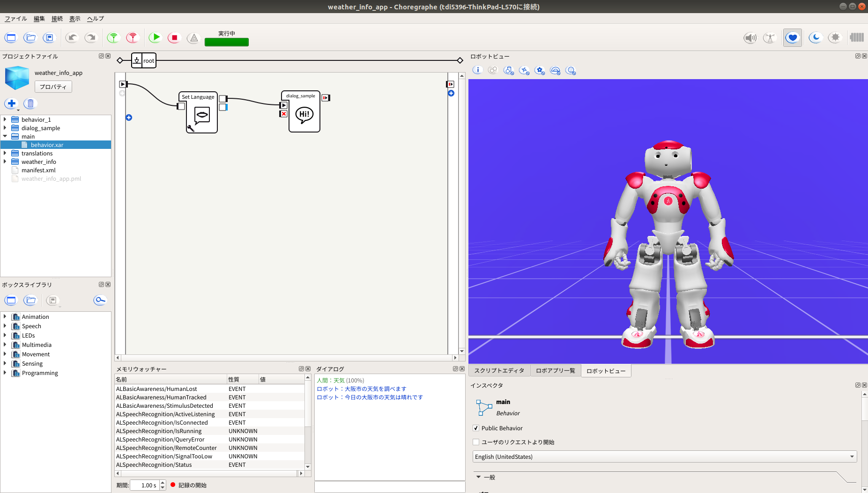Click the dialog text input field
Image resolution: width=868 pixels, height=493 pixels.
point(389,487)
